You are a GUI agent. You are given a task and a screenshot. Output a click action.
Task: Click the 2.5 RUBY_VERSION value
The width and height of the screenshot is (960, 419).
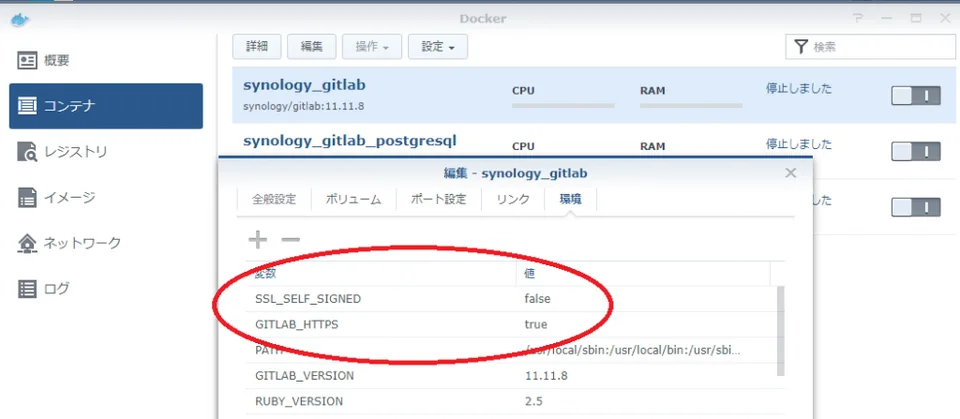pyautogui.click(x=533, y=402)
